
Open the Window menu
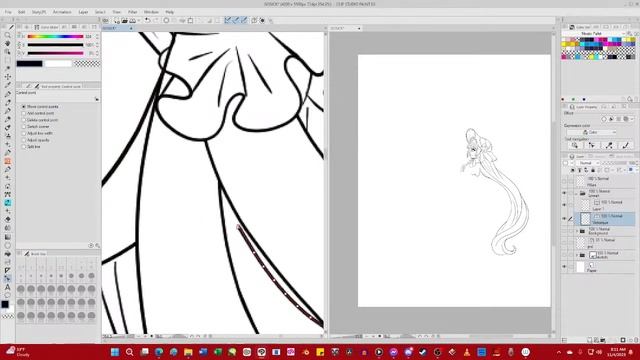151,12
